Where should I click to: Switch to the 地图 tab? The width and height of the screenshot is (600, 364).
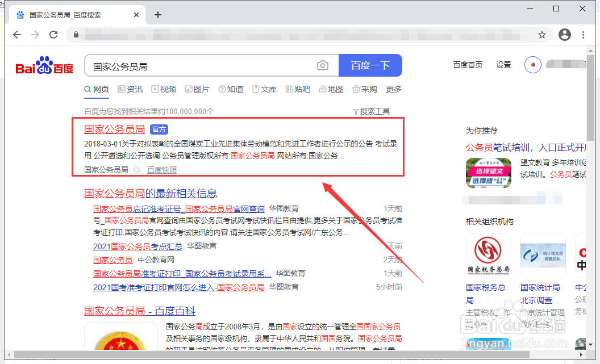tap(331, 89)
